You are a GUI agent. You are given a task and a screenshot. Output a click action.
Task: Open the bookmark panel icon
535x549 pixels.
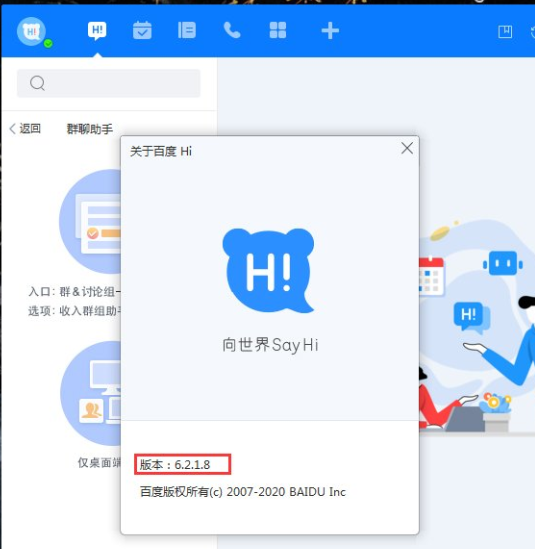click(505, 32)
